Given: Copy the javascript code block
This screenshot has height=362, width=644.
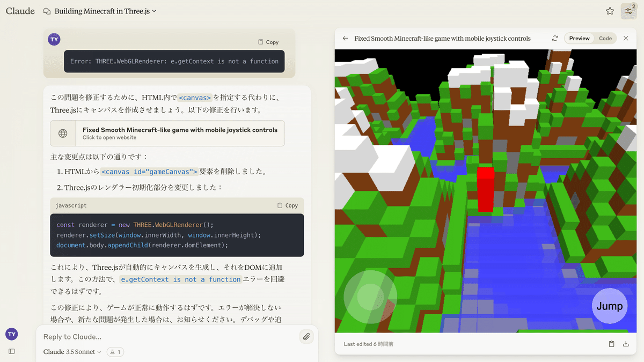Looking at the screenshot, I should [288, 205].
